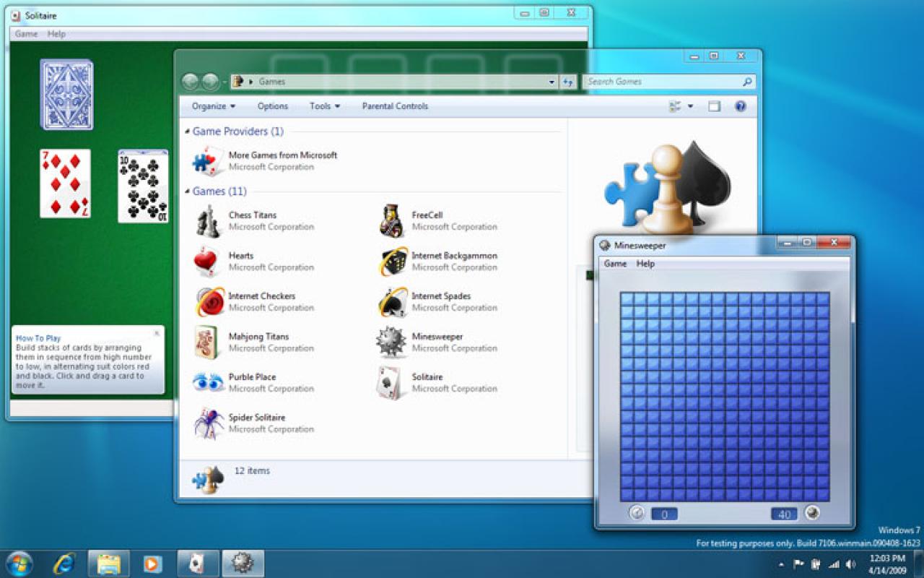Select the Internet Backgammon dice icon
Image resolution: width=924 pixels, height=578 pixels.
(393, 262)
